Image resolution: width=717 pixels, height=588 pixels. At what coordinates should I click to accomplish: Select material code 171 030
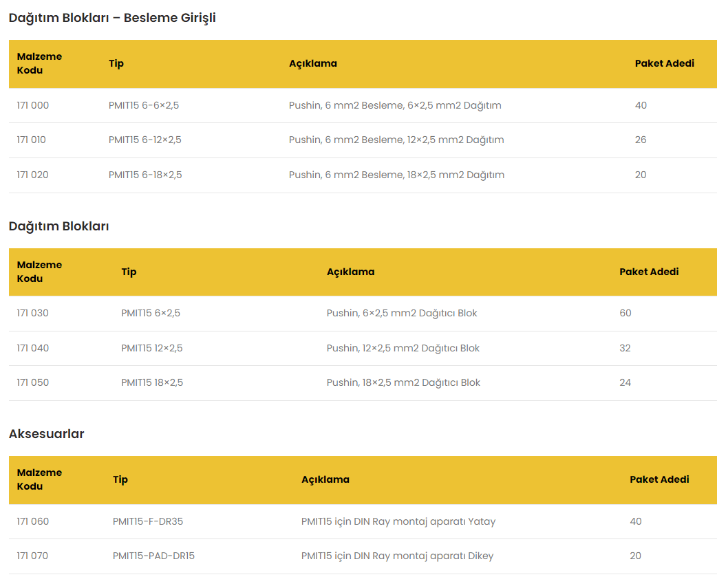click(x=33, y=313)
